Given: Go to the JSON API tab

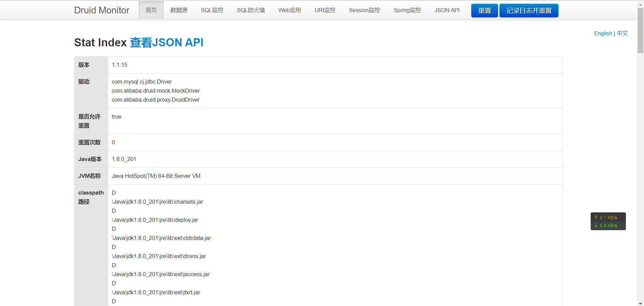Looking at the screenshot, I should pyautogui.click(x=447, y=10).
